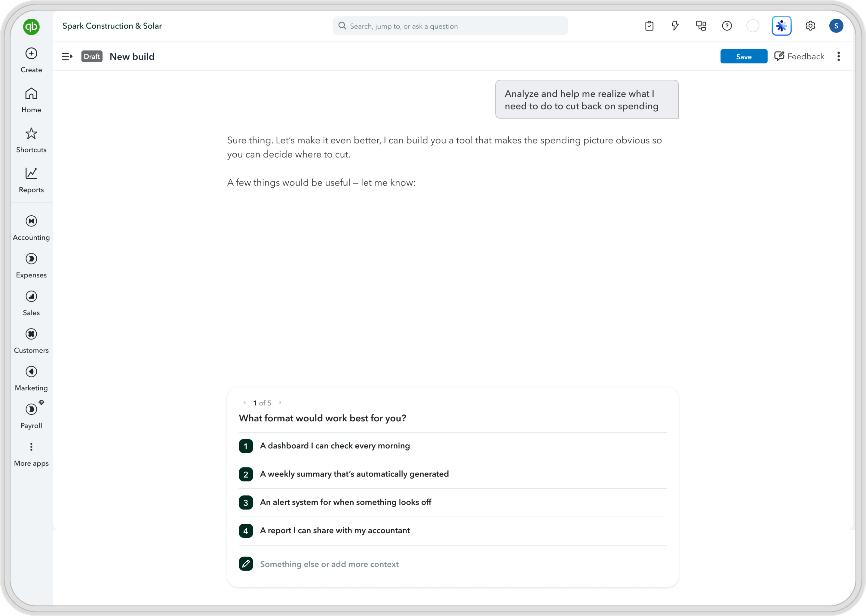Open Sales section
Image resolution: width=866 pixels, height=616 pixels.
[31, 303]
